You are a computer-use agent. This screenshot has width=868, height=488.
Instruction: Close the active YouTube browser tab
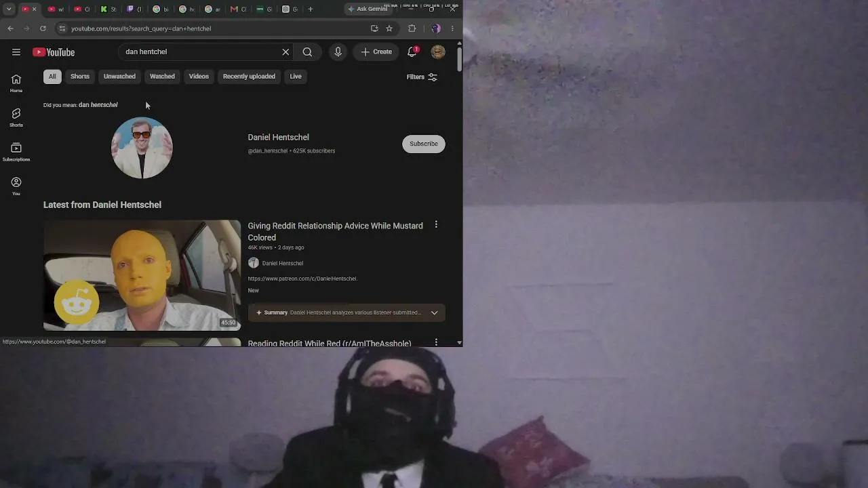(34, 9)
